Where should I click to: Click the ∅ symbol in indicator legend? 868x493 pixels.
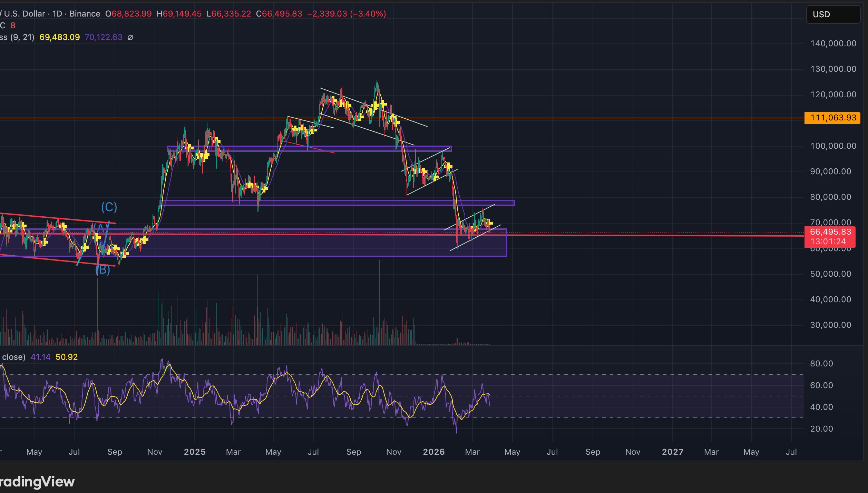click(130, 38)
